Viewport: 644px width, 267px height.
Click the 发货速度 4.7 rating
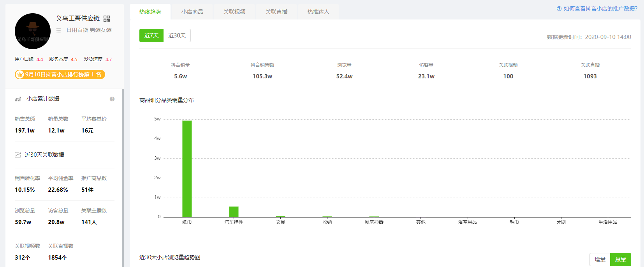point(98,59)
